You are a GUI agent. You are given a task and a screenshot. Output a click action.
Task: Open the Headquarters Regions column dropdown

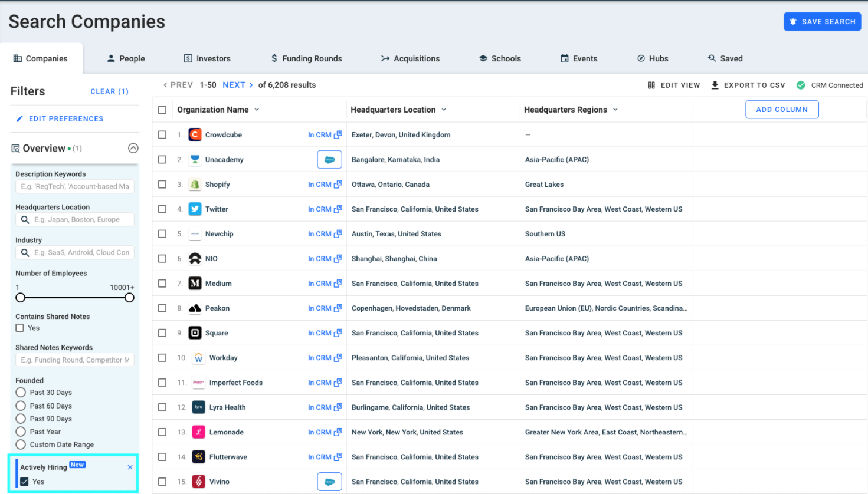pyautogui.click(x=615, y=109)
